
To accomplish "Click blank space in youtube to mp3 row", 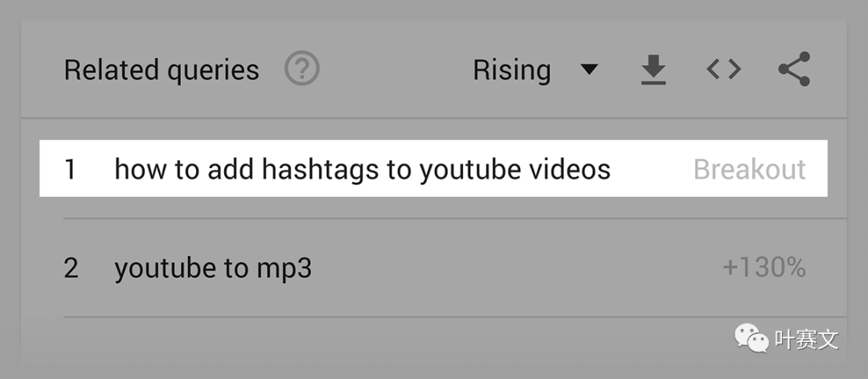I will (515, 268).
